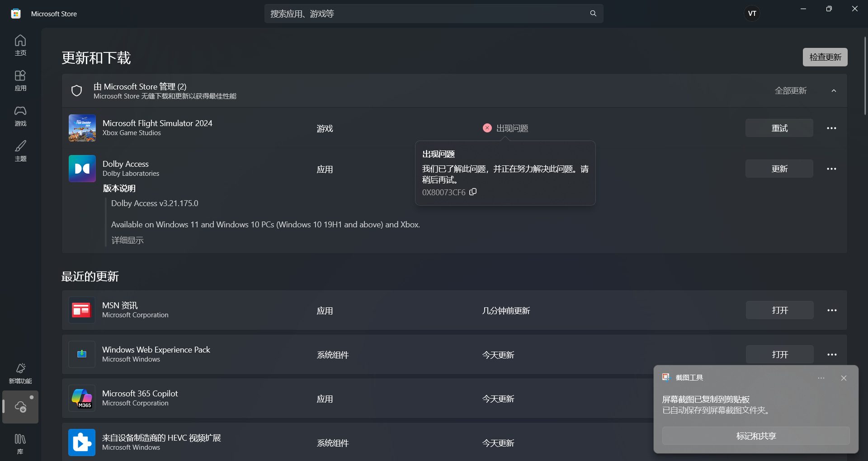Screen dimensions: 868x461
Task: Click the shield icon beside Microsoft Store 管理
Action: [x=77, y=91]
